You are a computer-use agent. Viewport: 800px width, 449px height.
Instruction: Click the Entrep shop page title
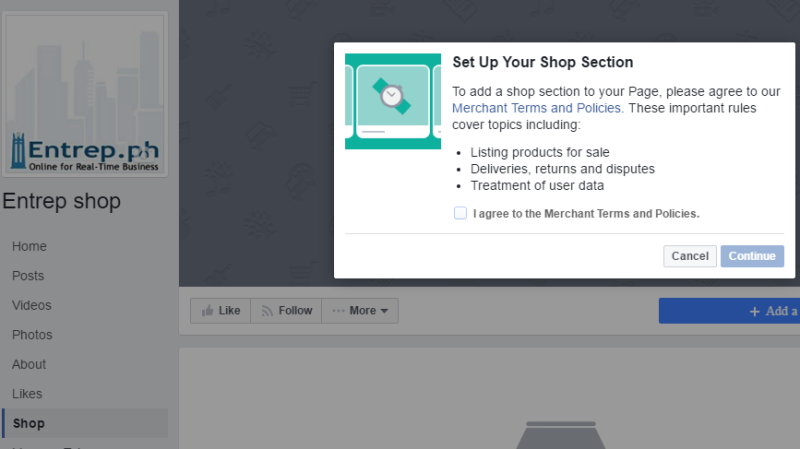pyautogui.click(x=62, y=201)
